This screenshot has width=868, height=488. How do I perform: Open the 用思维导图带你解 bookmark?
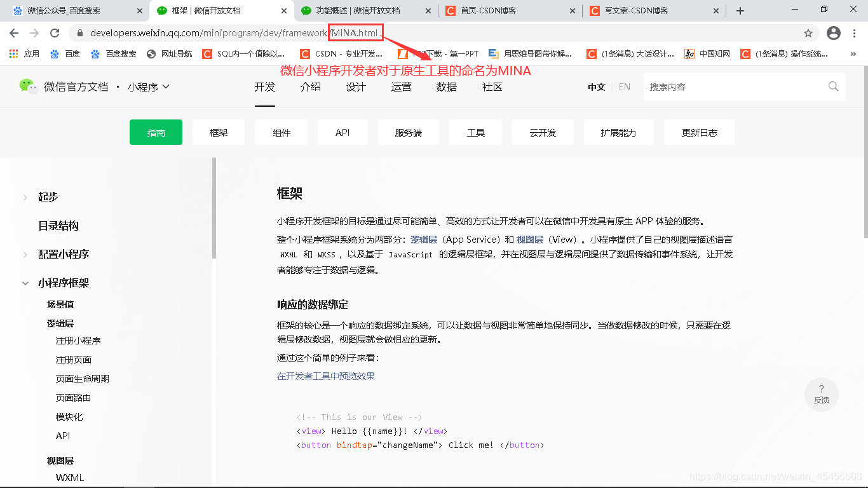(530, 54)
